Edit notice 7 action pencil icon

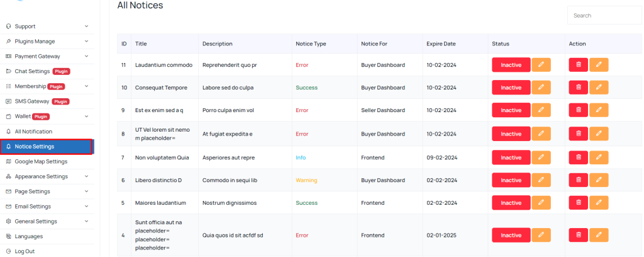point(599,157)
